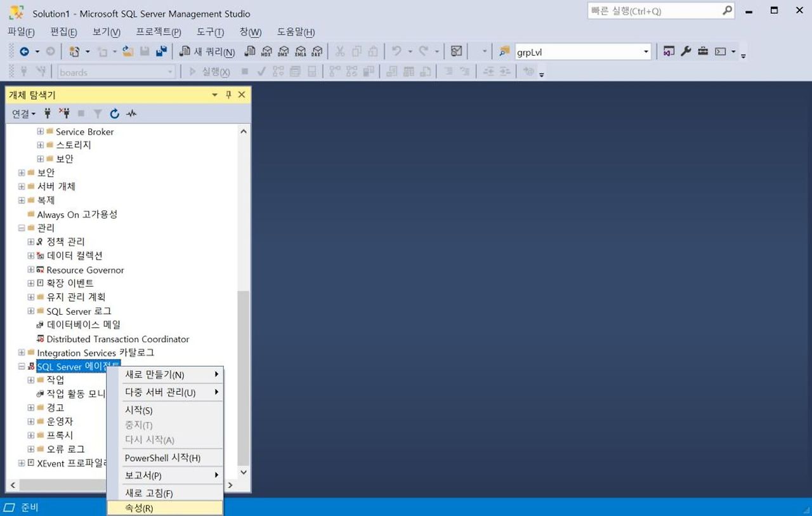
Task: Click Disconnect plug icon in Object Explorer
Action: (x=64, y=114)
